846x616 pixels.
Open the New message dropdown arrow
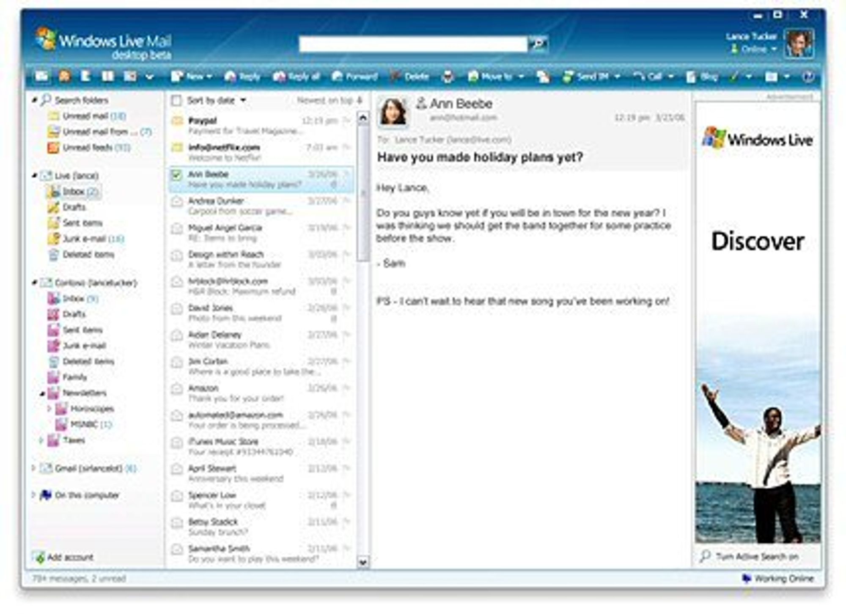coord(209,77)
